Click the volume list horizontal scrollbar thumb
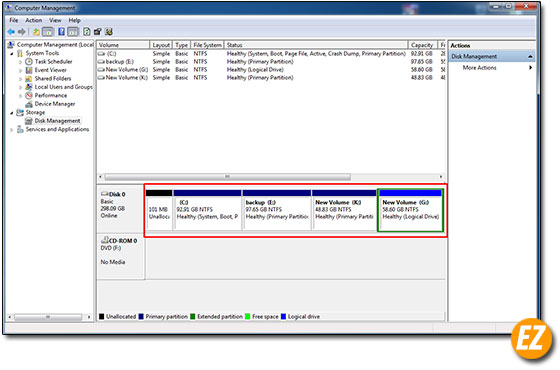This screenshot has width=560, height=370. tap(228, 177)
